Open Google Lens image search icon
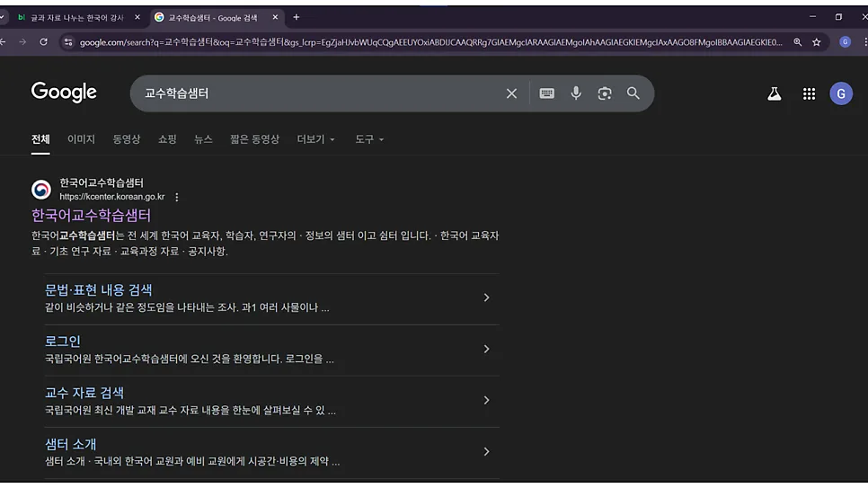This screenshot has width=868, height=488. (x=605, y=93)
